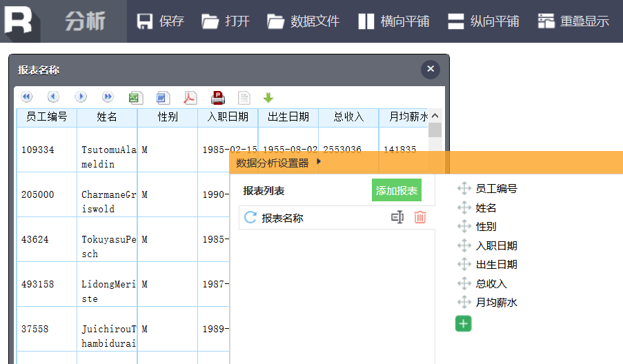The height and width of the screenshot is (364, 623).
Task: Click the next page arrow icon
Action: [81, 97]
